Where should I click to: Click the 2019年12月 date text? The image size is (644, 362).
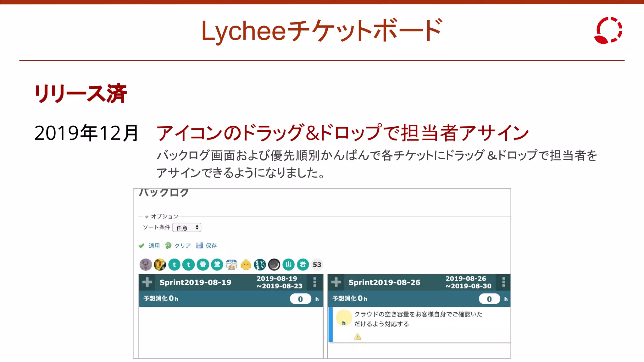point(86,133)
